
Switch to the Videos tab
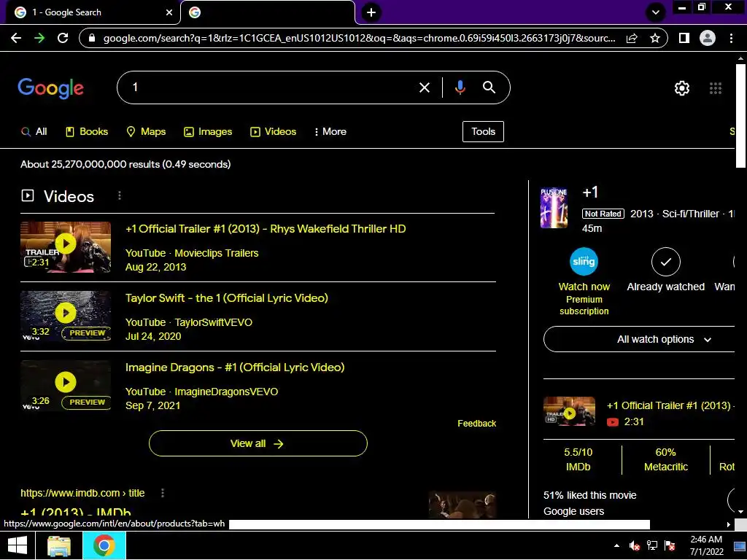(273, 131)
